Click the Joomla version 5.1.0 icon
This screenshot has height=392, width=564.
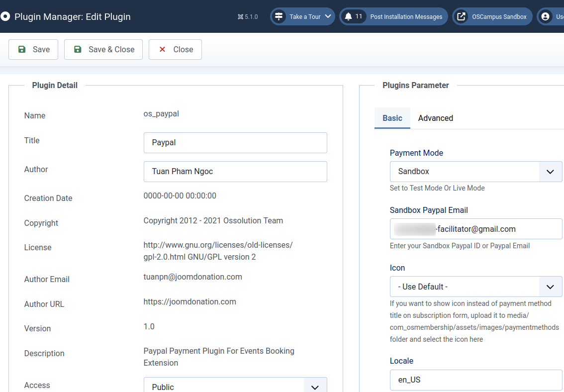[x=240, y=17]
